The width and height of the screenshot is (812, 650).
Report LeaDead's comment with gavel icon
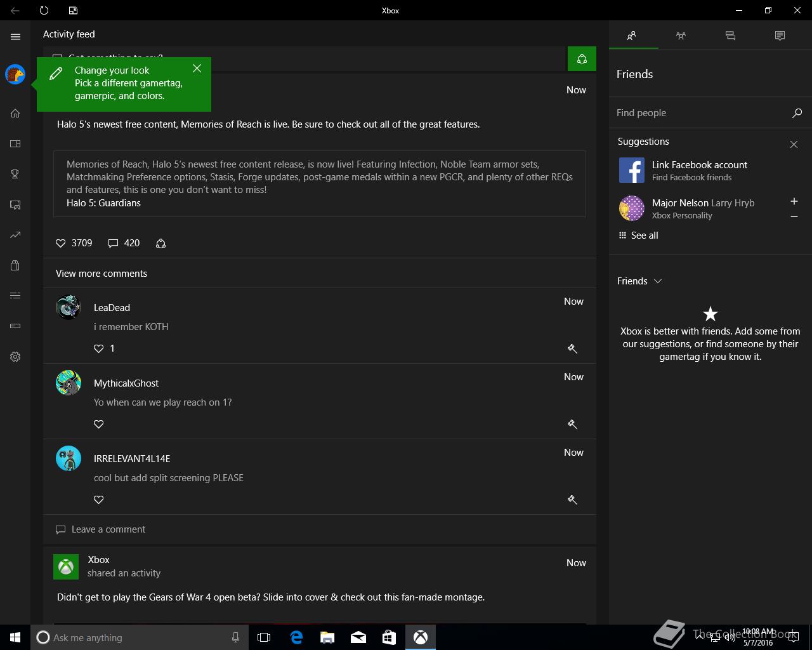[572, 348]
